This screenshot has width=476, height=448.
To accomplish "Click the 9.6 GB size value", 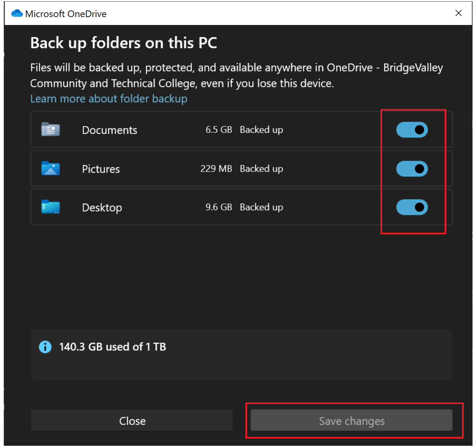I will coord(219,207).
